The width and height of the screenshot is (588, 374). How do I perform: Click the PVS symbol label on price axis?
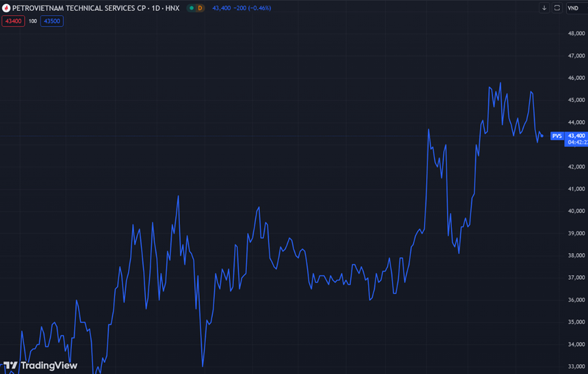(x=557, y=136)
